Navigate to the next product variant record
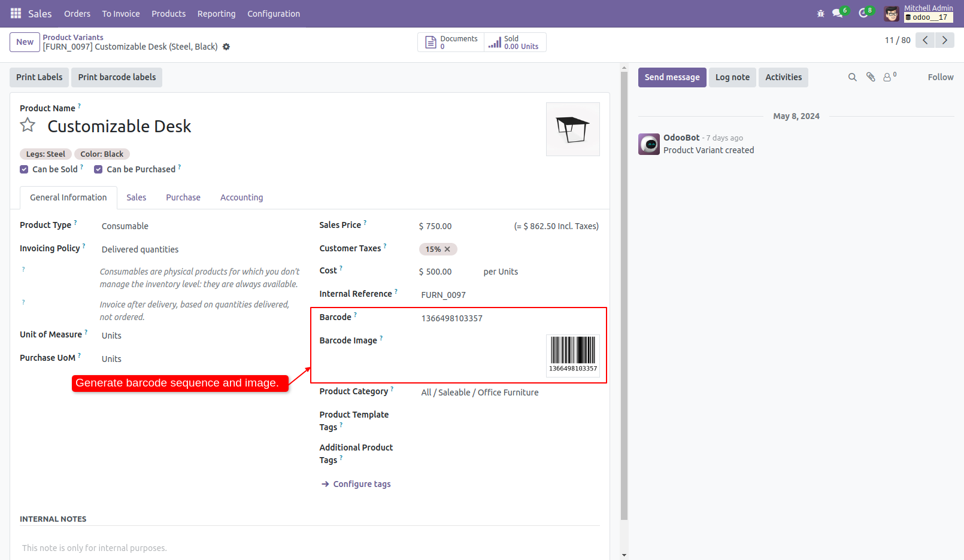964x560 pixels. click(x=944, y=40)
